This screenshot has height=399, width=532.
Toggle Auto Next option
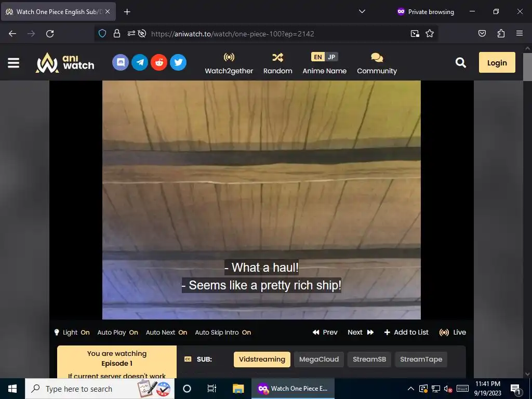pos(167,332)
